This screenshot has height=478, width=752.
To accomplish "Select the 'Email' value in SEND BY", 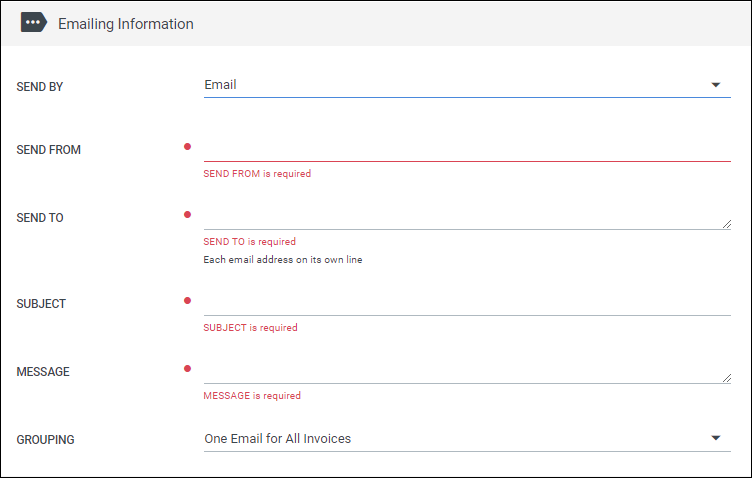I will coord(221,85).
